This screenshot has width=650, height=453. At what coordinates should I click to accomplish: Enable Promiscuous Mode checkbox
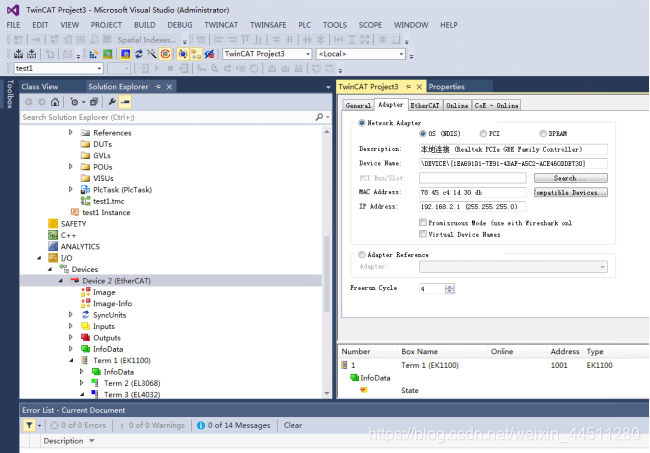tap(422, 223)
